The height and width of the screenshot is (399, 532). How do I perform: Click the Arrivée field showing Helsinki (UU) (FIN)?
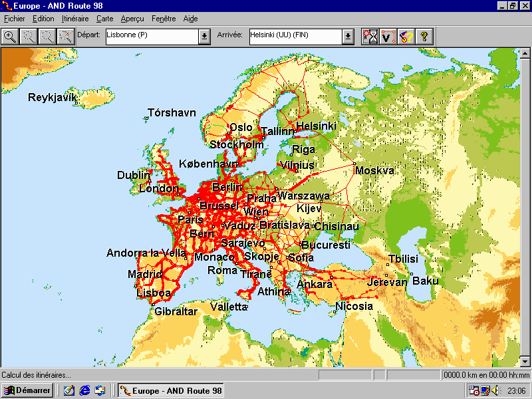point(295,37)
